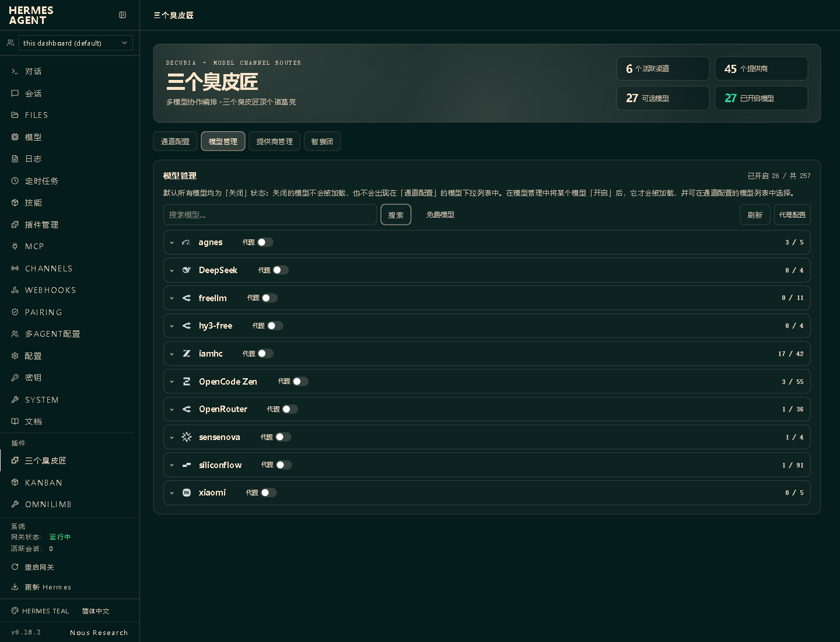Image resolution: width=840 pixels, height=642 pixels.
Task: Click the Nous Research link
Action: point(99,633)
